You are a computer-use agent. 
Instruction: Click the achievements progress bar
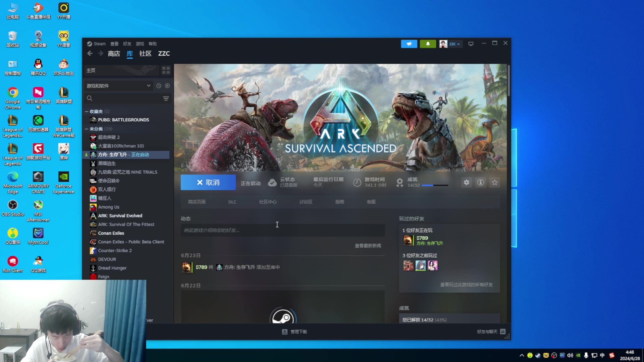pos(435,185)
